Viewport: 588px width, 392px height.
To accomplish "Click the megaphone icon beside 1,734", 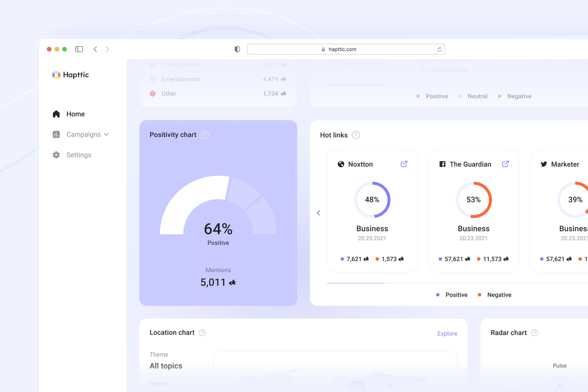I will pyautogui.click(x=283, y=93).
